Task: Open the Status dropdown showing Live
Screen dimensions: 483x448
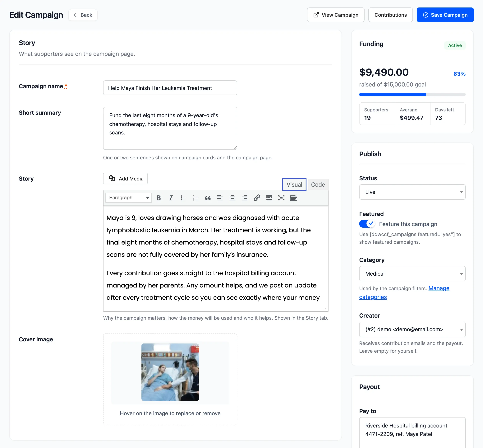Action: pyautogui.click(x=412, y=192)
